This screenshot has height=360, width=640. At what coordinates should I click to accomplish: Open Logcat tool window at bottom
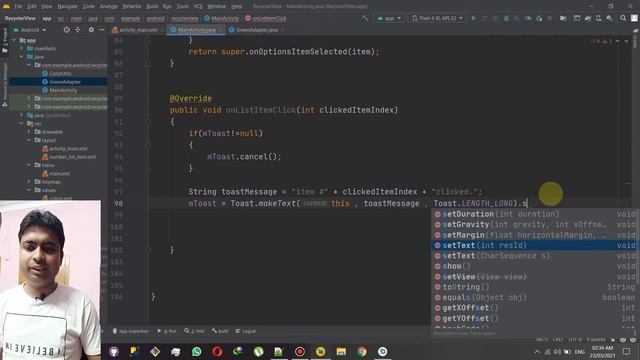[x=246, y=331]
